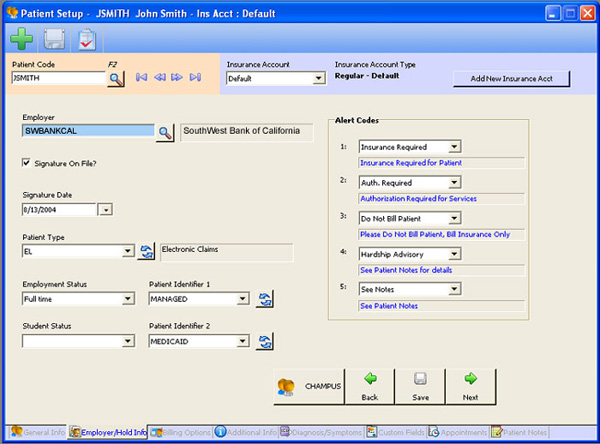The image size is (600, 444).
Task: Click into the Employer code field
Action: pyautogui.click(x=87, y=130)
